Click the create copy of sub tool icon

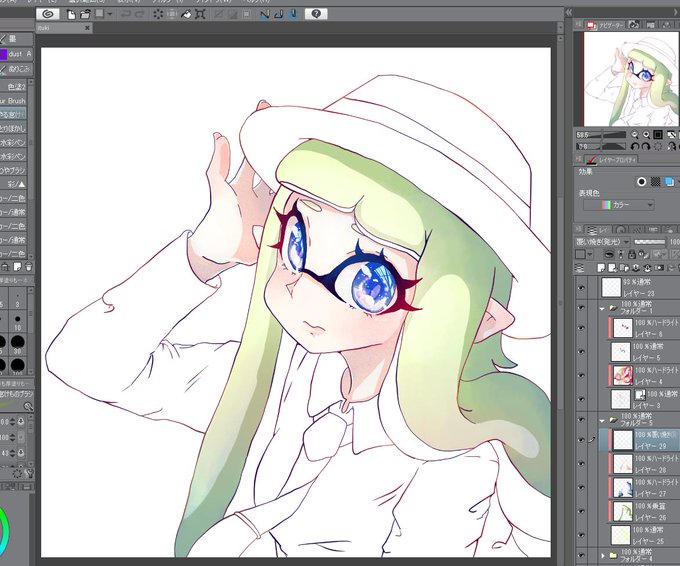[x=17, y=266]
